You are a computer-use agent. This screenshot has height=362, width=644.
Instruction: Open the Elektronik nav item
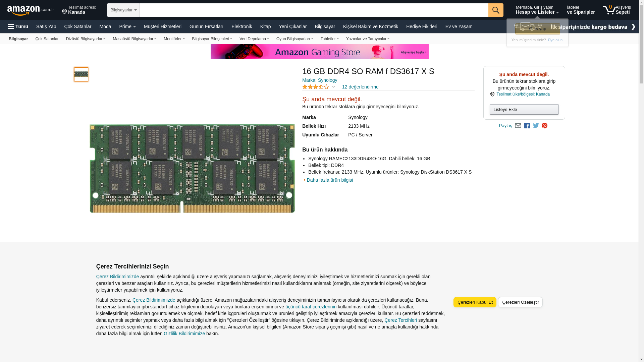[241, 26]
